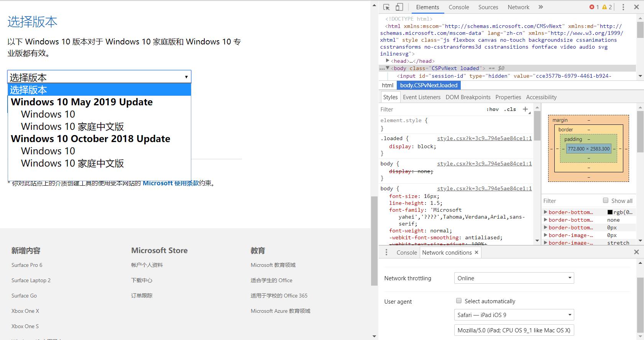This screenshot has height=340, width=644.
Task: Add new style rule plus icon
Action: pos(526,109)
